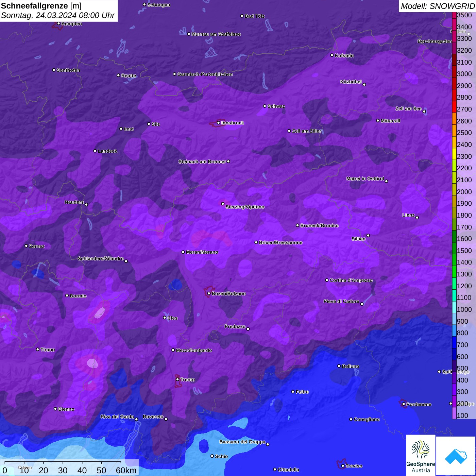Click the 'Rovereto' label
The image size is (476, 476).
(x=153, y=417)
